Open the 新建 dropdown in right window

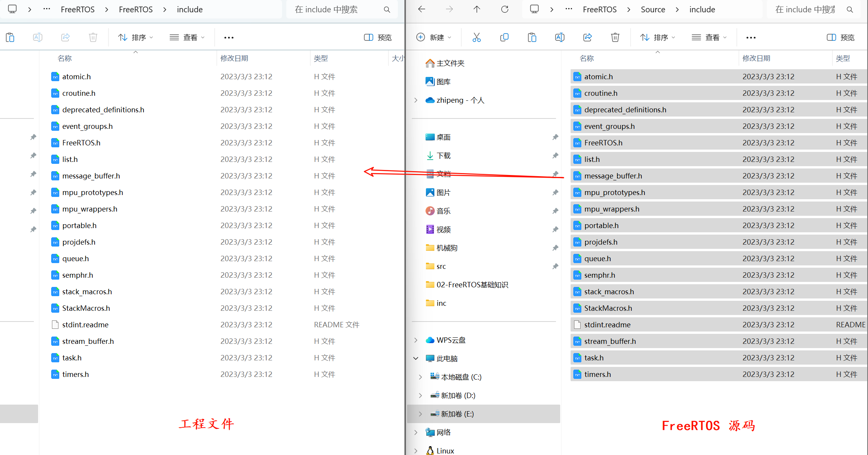[x=434, y=37]
